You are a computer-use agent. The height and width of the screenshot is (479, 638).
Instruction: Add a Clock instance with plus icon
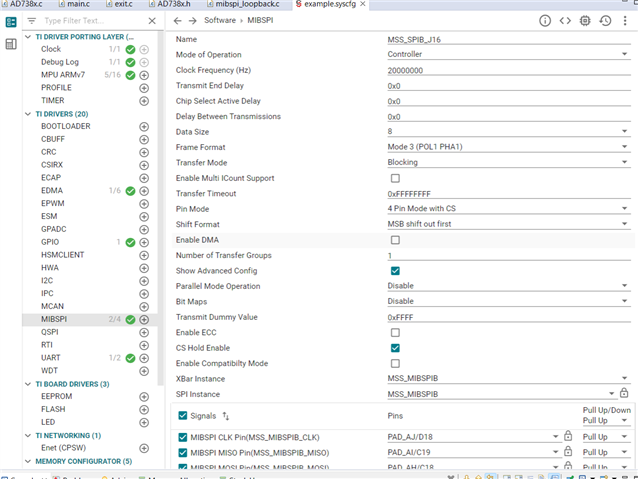(144, 50)
